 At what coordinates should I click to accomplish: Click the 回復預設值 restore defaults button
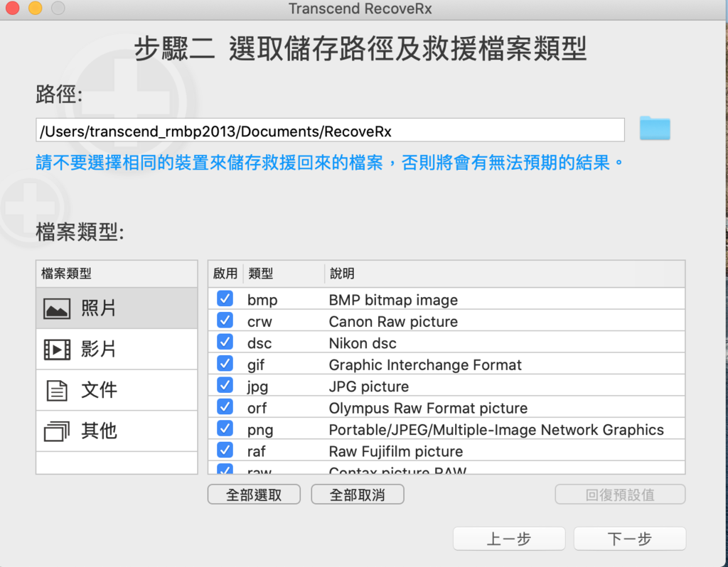[x=620, y=495]
